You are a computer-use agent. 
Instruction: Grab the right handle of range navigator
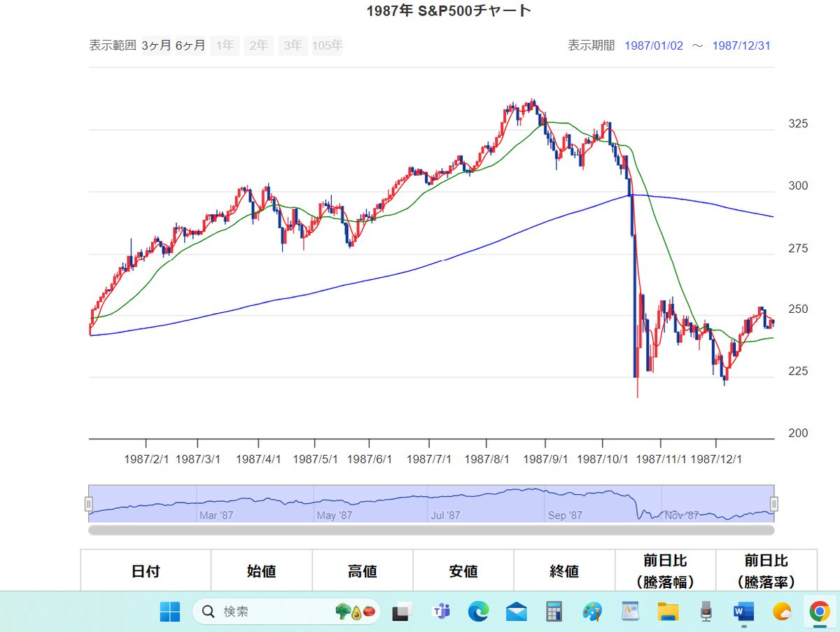pos(774,504)
